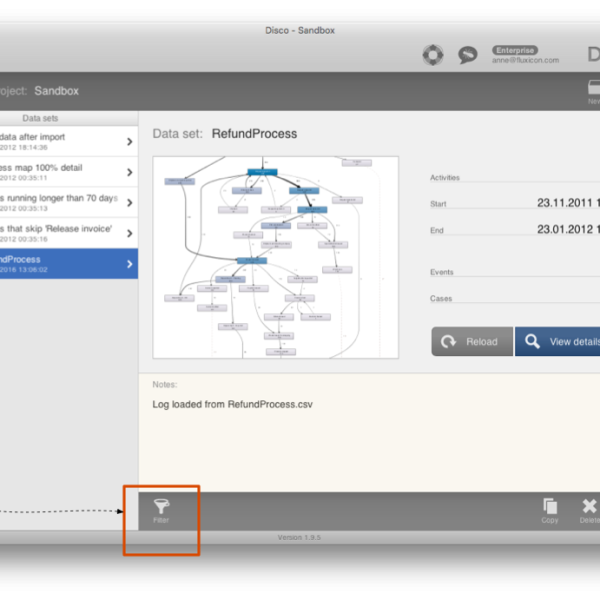Open the speech bubble feedback icon
Image resolution: width=600 pixels, height=600 pixels.
tap(467, 55)
